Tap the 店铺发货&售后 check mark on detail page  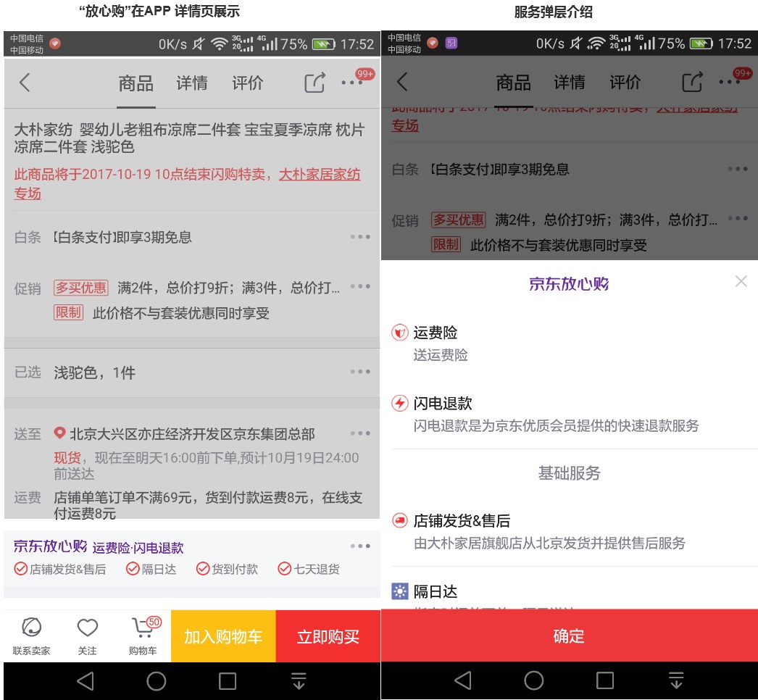click(x=20, y=569)
